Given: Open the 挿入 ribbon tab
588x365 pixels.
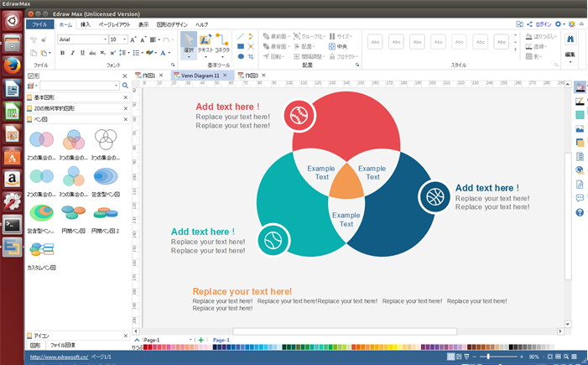Looking at the screenshot, I should (x=86, y=24).
